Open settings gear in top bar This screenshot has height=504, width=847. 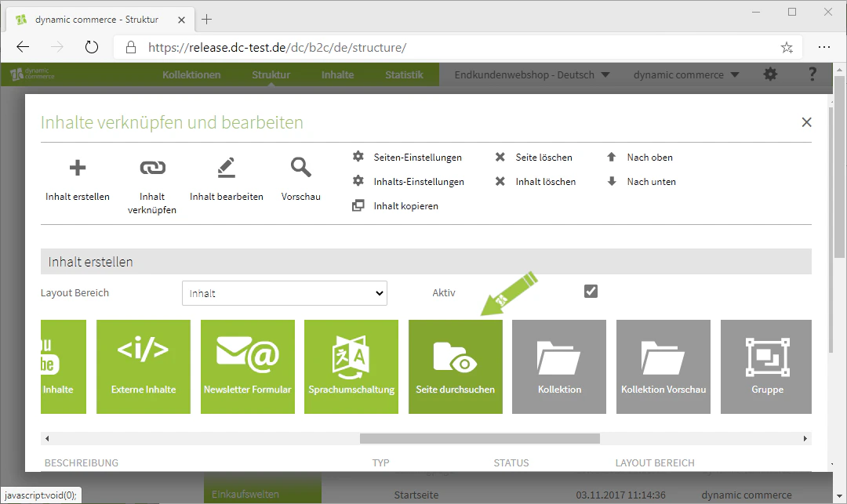[x=770, y=74]
